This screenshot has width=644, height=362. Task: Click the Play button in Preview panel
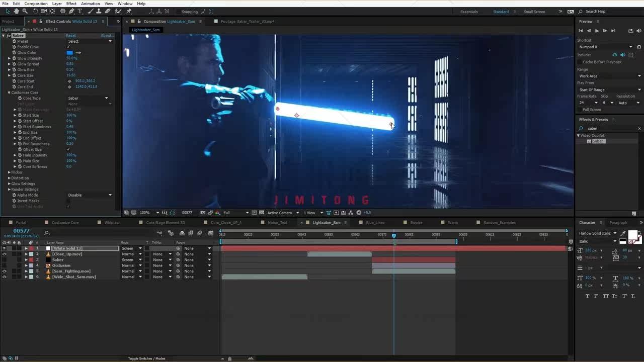pos(597,31)
